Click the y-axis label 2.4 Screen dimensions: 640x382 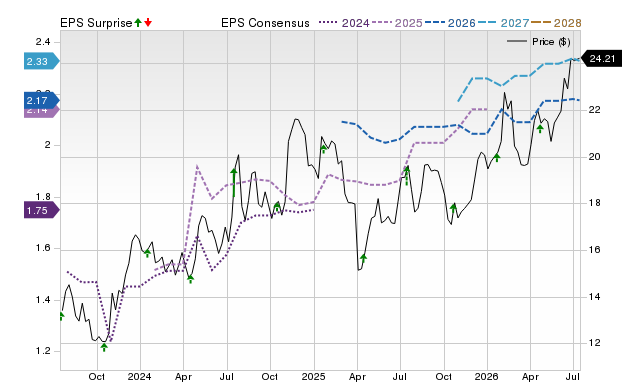pyautogui.click(x=43, y=42)
